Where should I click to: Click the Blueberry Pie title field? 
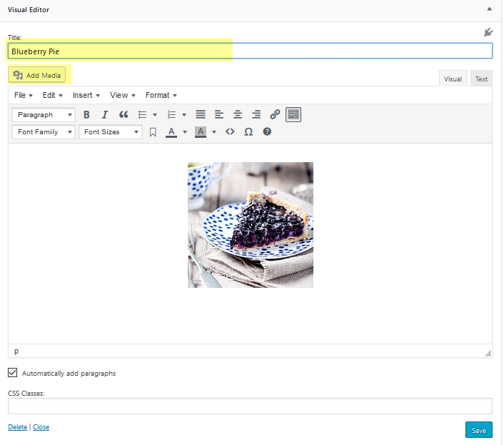pos(250,51)
